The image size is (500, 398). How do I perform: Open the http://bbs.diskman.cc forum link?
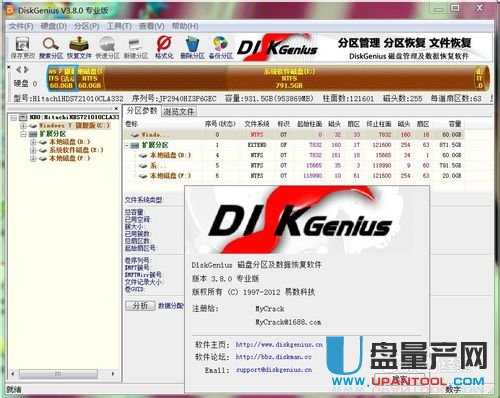[x=273, y=357]
